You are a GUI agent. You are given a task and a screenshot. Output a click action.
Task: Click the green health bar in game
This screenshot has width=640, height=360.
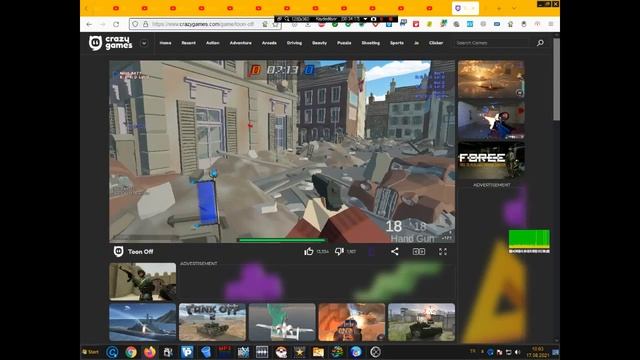(282, 240)
